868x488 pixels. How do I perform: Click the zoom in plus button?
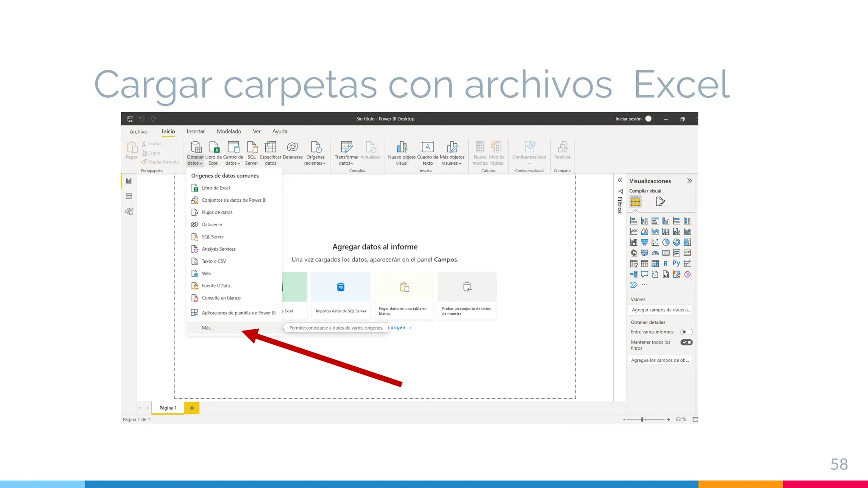point(668,419)
